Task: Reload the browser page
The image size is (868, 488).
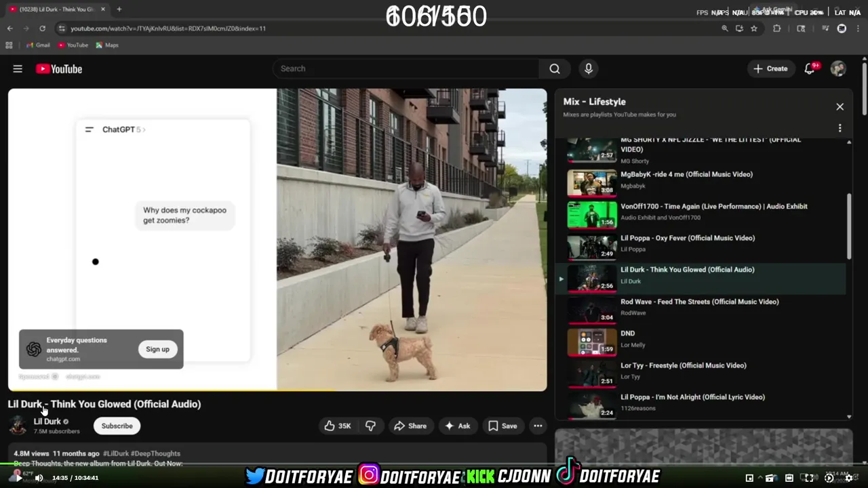Action: pyautogui.click(x=42, y=28)
